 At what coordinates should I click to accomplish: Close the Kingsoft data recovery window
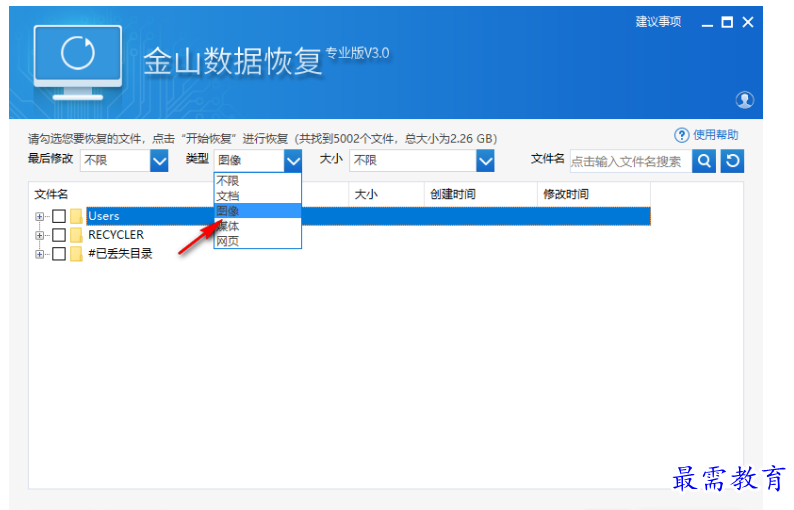[748, 22]
